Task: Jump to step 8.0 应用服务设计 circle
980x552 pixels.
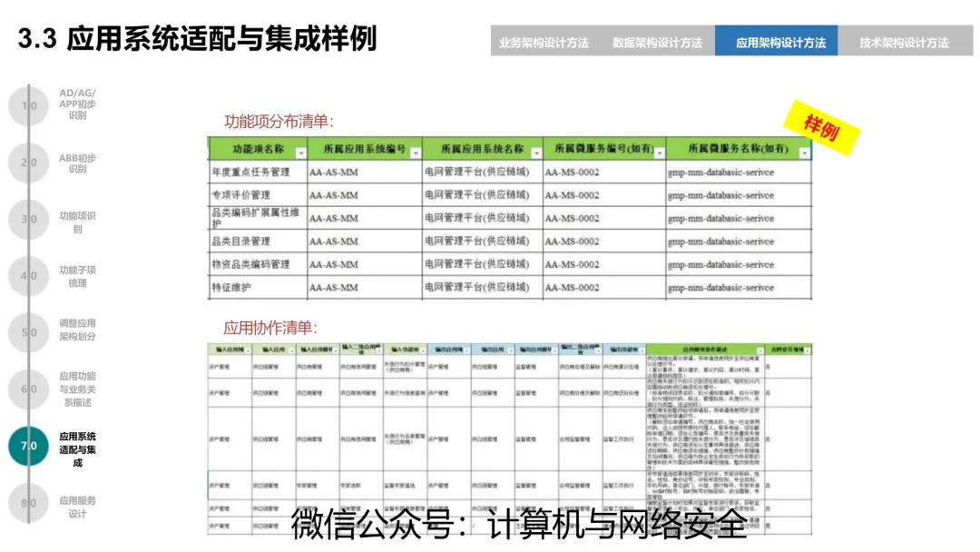Action: tap(28, 503)
